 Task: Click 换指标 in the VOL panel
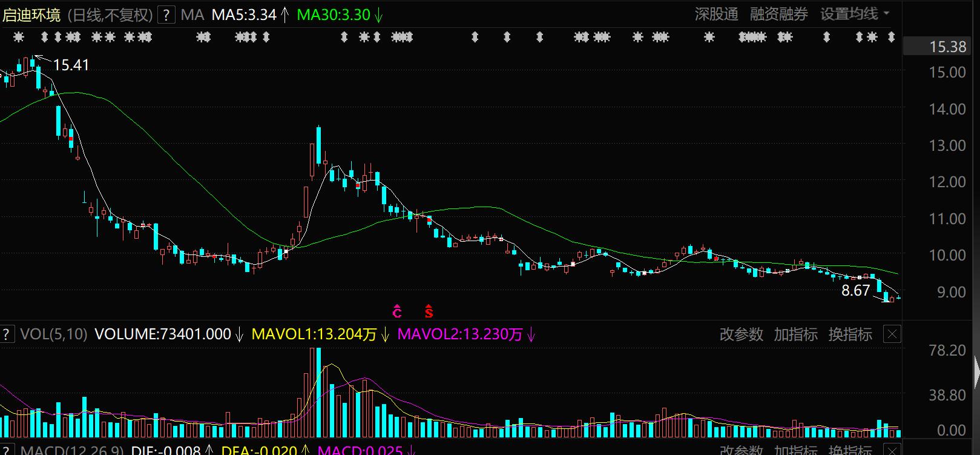point(850,334)
